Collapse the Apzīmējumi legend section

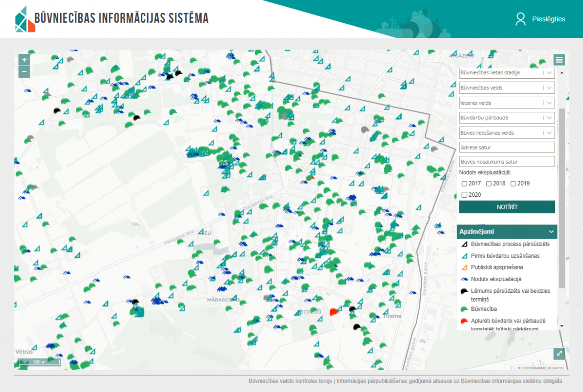[x=551, y=232]
